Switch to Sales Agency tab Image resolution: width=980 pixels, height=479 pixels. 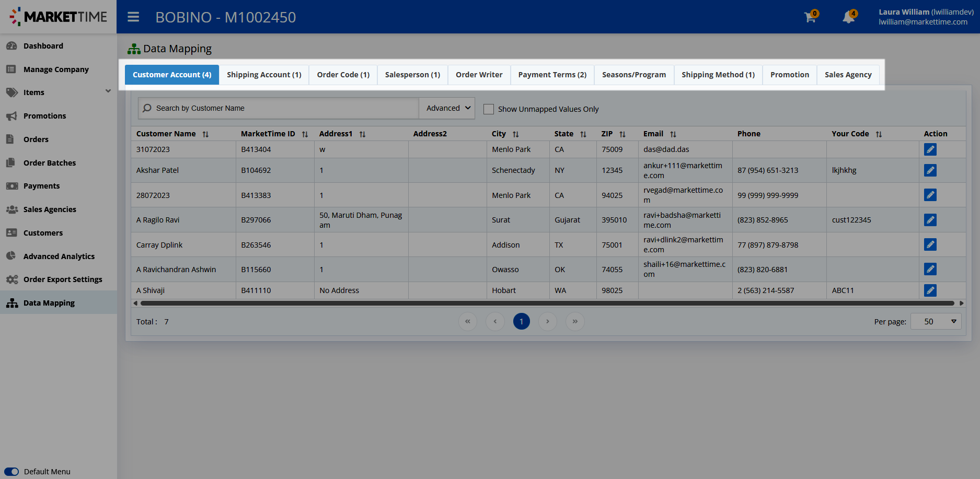pyautogui.click(x=848, y=75)
